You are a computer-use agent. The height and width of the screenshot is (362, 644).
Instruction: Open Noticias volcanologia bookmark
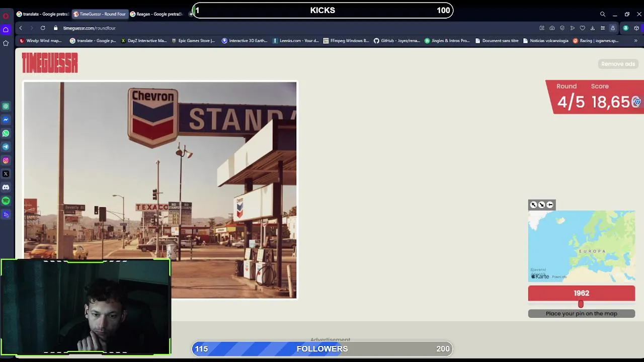click(x=546, y=41)
